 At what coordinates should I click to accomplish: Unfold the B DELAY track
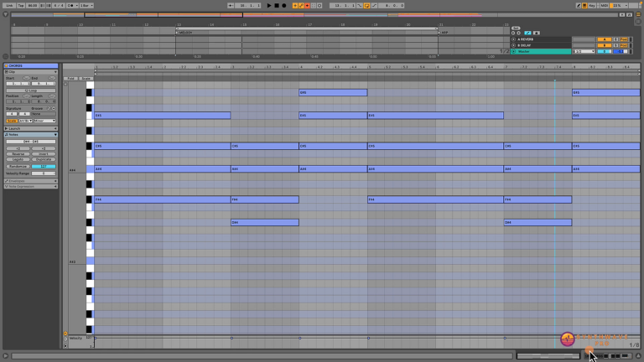click(513, 45)
